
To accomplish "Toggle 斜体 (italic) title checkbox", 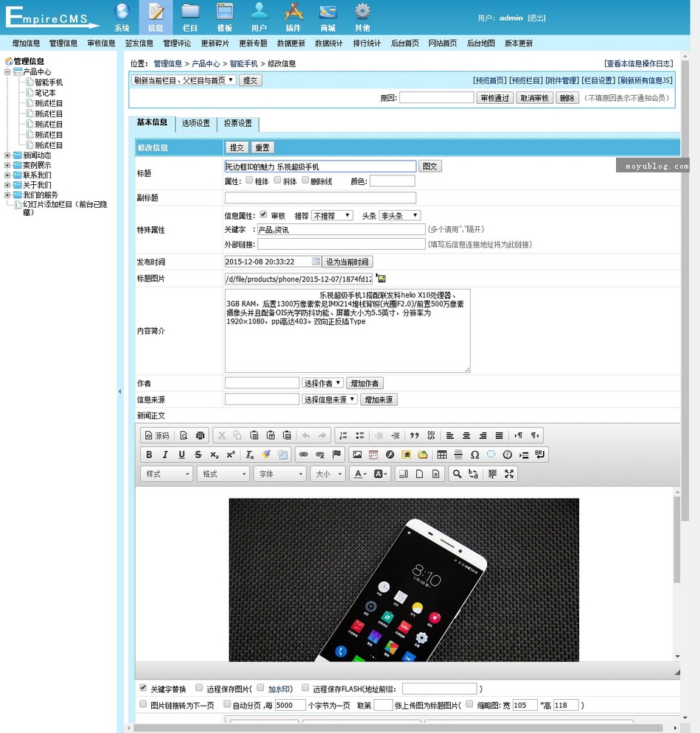I will point(277,180).
